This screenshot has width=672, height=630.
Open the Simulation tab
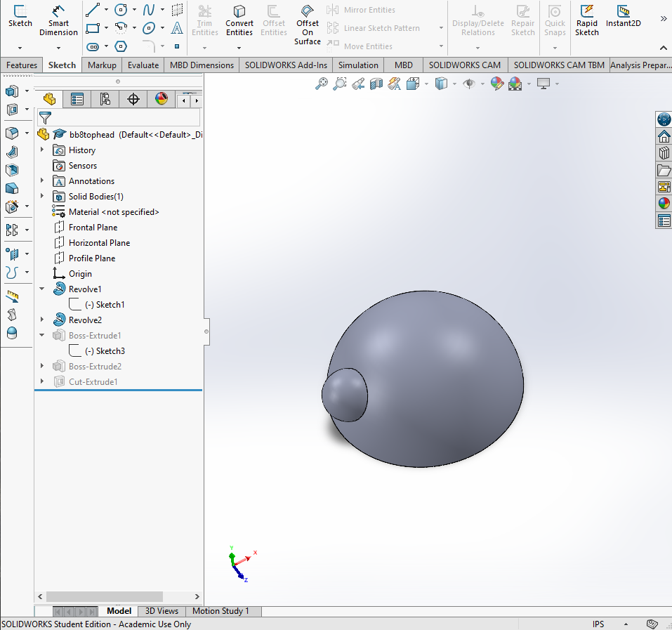point(358,65)
